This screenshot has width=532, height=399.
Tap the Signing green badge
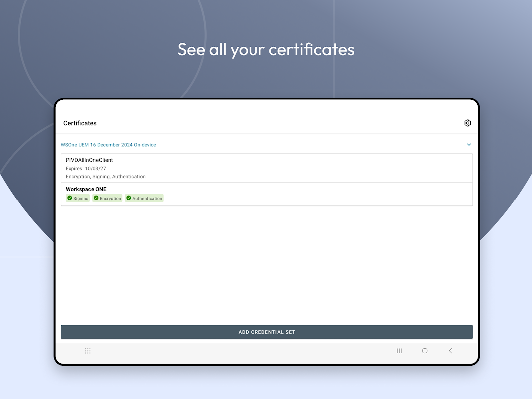click(78, 198)
